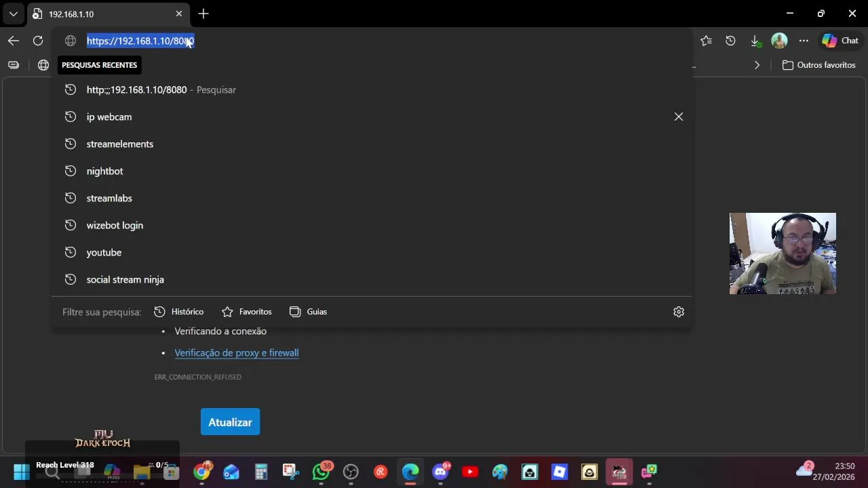
Task: Expand favorites bar overflow chevron
Action: [757, 65]
